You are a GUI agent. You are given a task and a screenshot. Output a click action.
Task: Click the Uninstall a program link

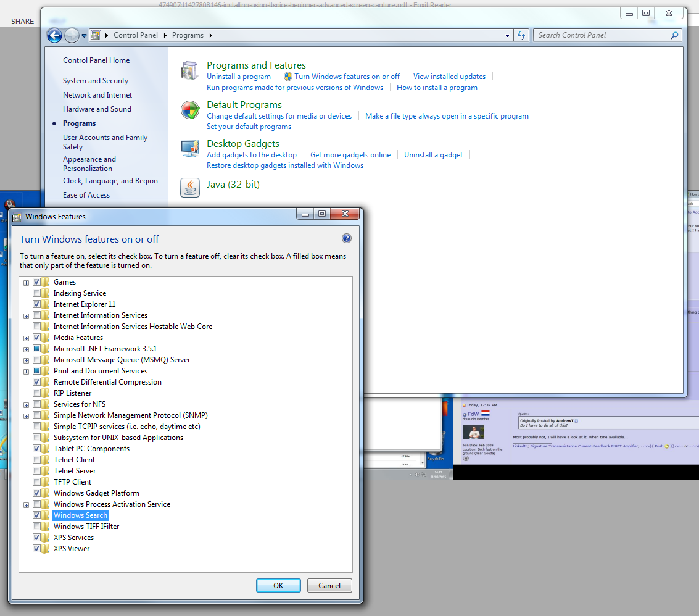(x=239, y=77)
